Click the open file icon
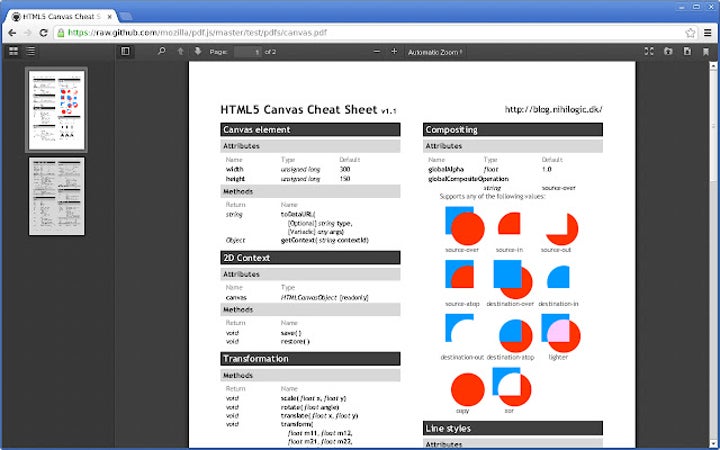The width and height of the screenshot is (720, 450). point(668,51)
